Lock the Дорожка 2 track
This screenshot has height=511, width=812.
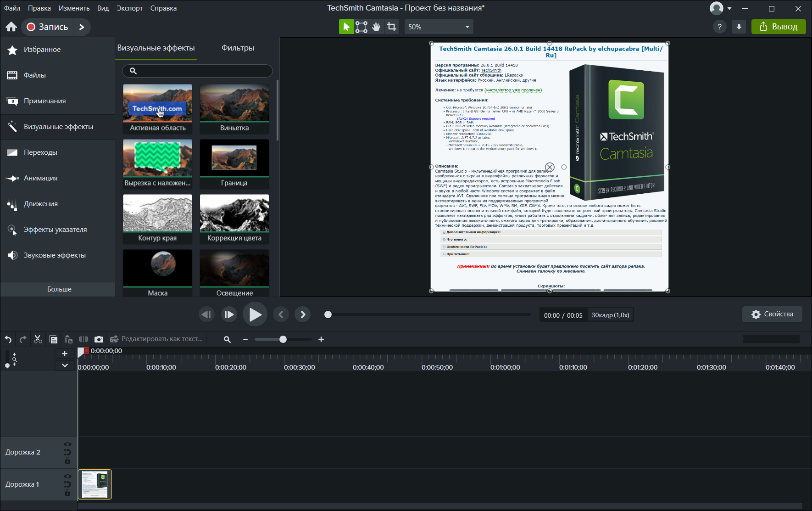coord(67,460)
